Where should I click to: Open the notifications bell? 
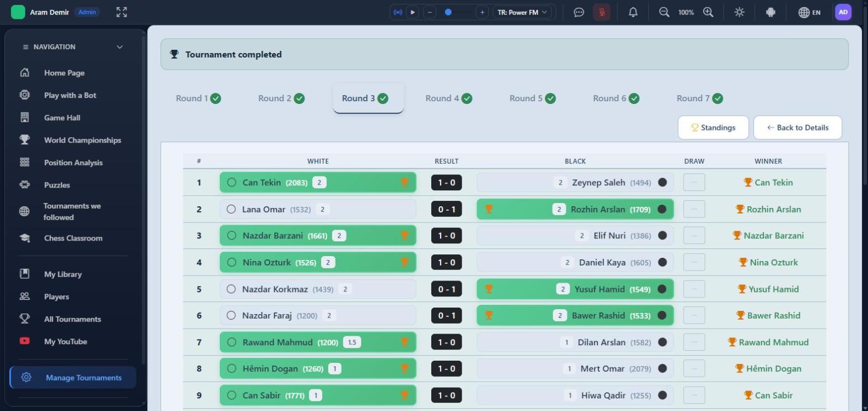tap(633, 12)
